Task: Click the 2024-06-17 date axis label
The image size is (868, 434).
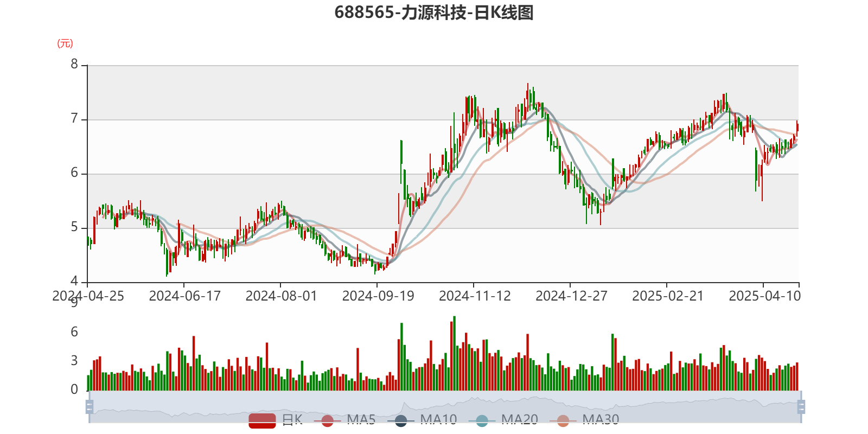Action: [x=184, y=296]
